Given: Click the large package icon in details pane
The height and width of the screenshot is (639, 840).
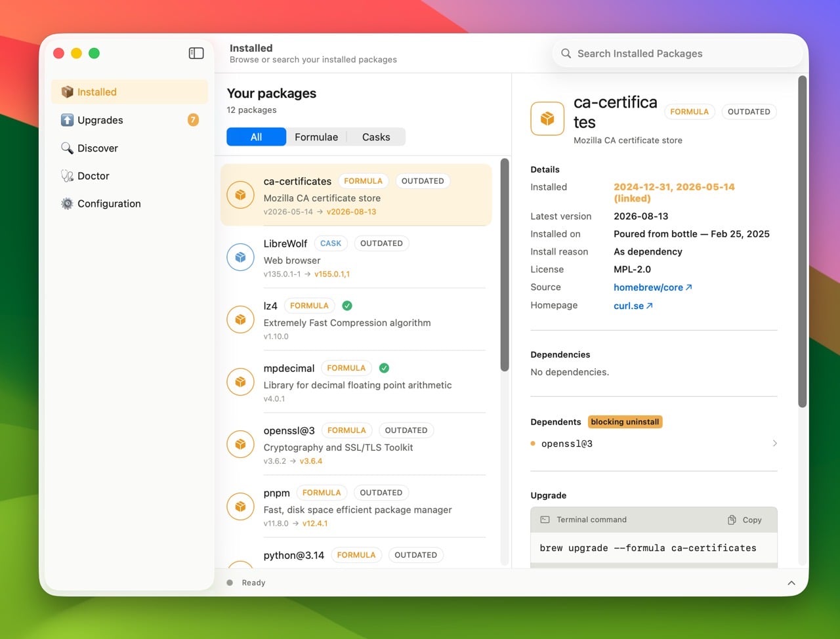Looking at the screenshot, I should tap(547, 119).
